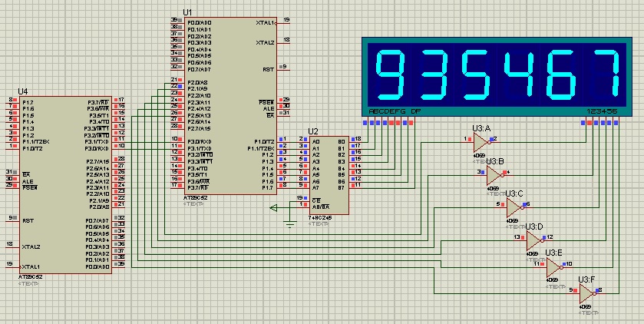
Task: Click the digit 9 on the display
Action: (x=390, y=74)
